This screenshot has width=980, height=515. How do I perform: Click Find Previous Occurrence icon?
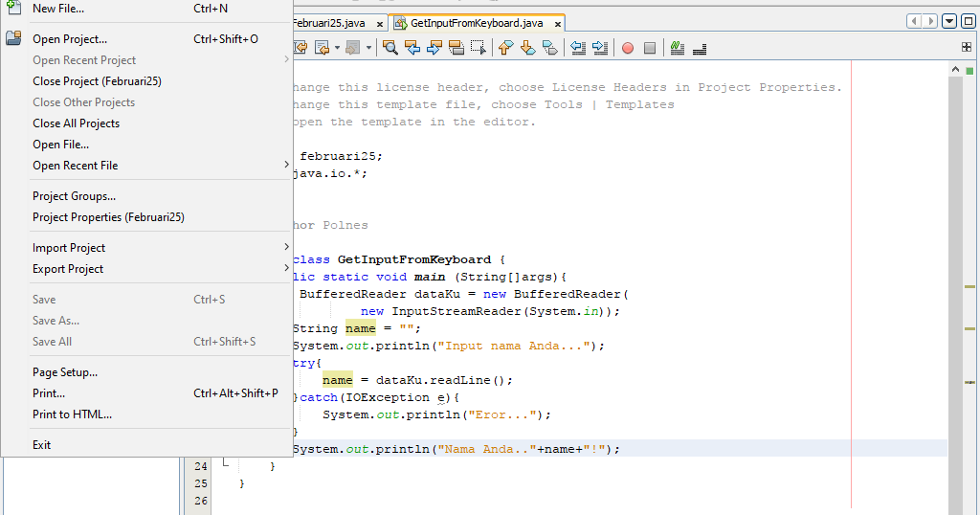click(412, 48)
